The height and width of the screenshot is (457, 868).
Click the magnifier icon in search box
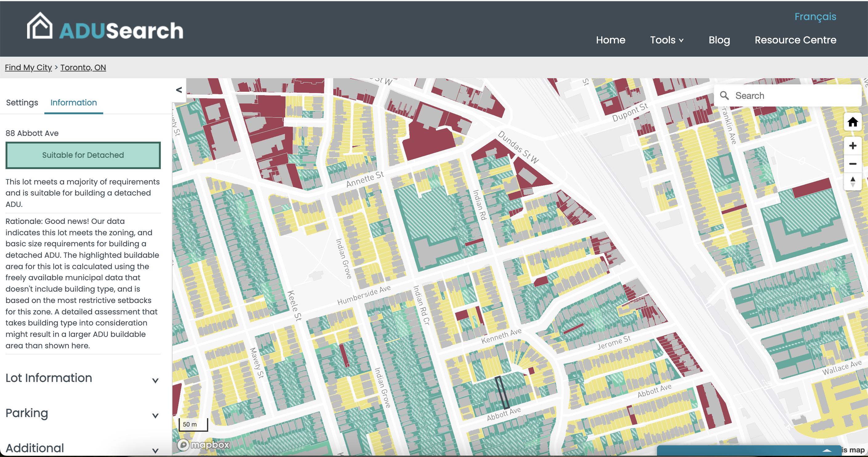(x=724, y=96)
